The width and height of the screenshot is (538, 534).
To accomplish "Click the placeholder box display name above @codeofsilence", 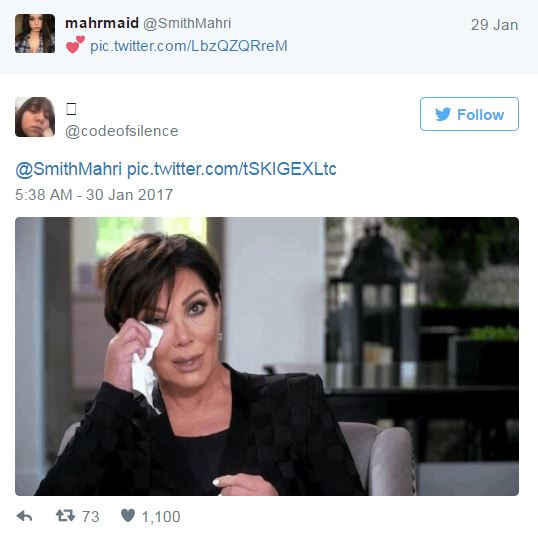I will [71, 109].
